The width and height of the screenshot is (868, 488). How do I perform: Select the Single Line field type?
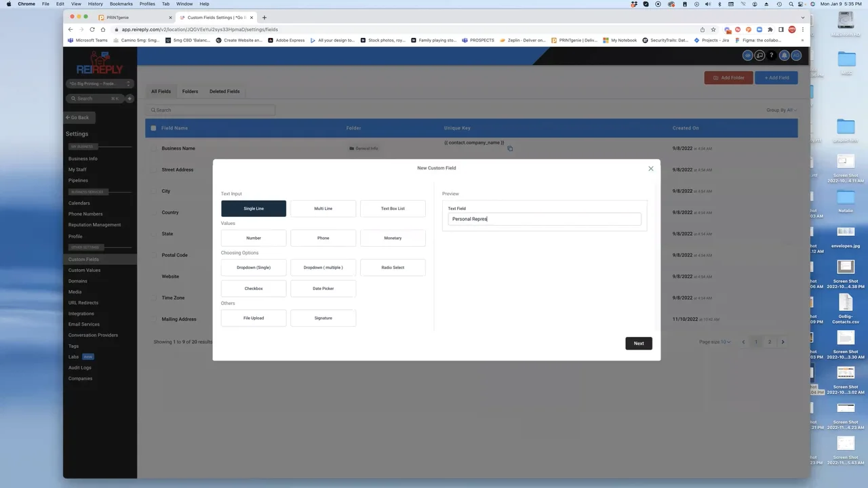[x=254, y=209]
